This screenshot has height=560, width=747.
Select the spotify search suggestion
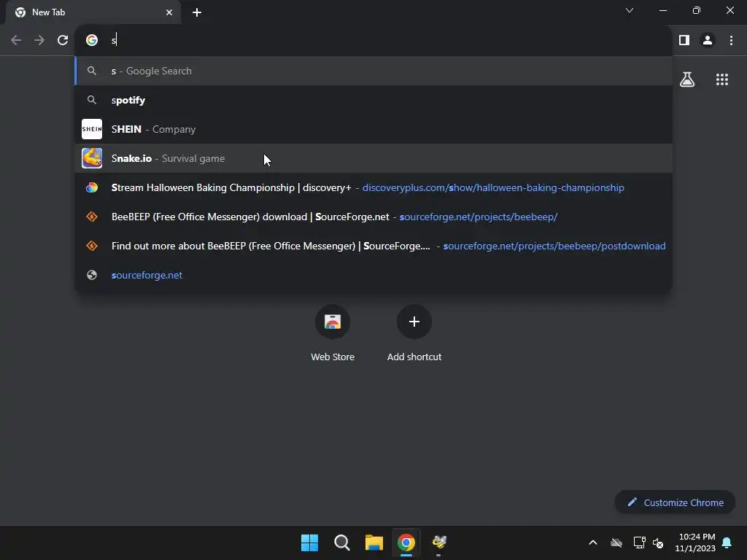tap(373, 100)
